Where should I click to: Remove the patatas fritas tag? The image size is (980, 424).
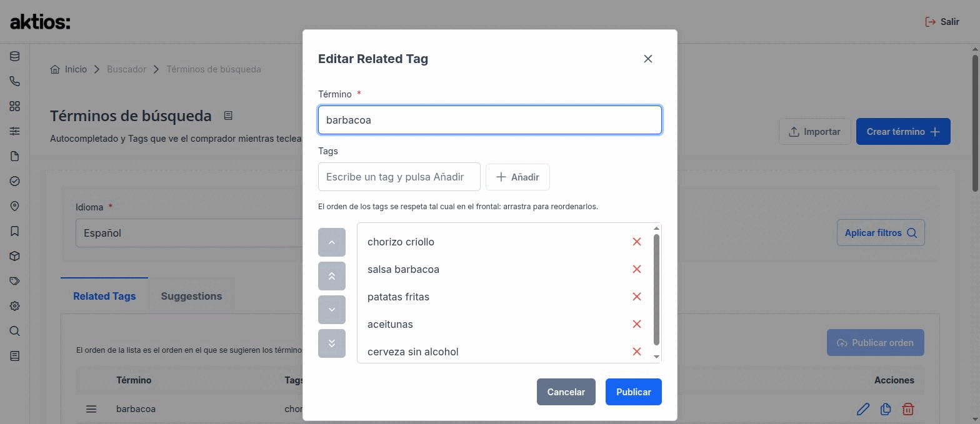point(636,297)
